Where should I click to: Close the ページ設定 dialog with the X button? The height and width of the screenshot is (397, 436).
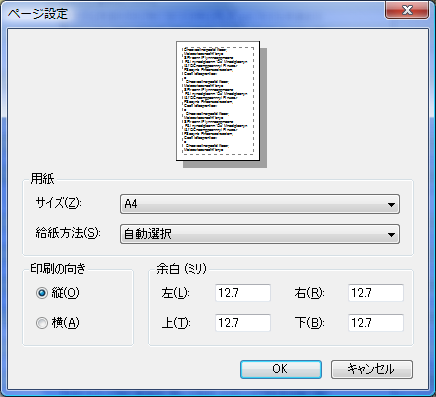(407, 10)
